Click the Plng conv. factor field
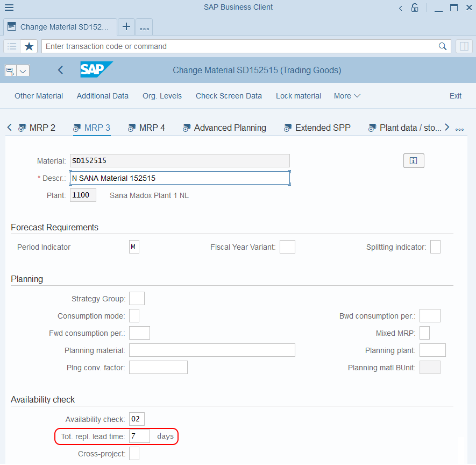This screenshot has width=476, height=465. [158, 368]
